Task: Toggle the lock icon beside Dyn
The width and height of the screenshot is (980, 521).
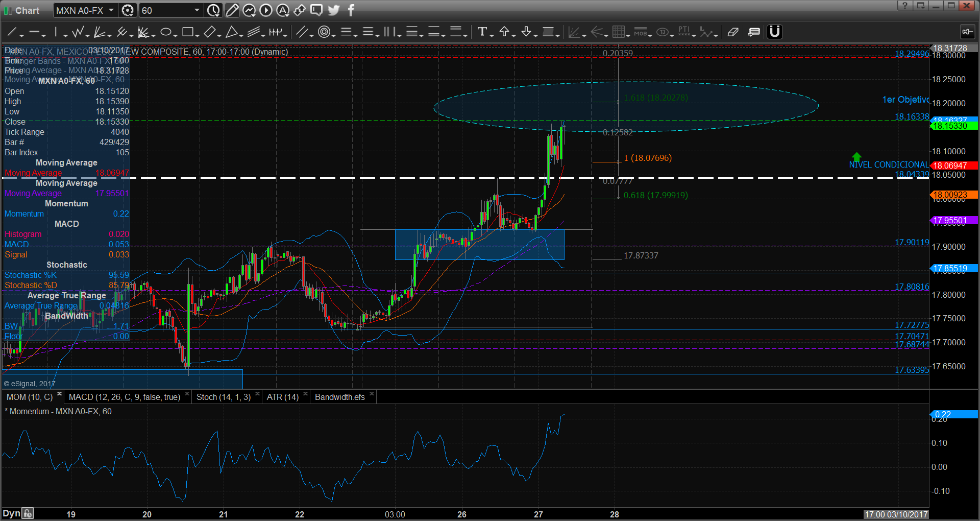Action: click(28, 514)
